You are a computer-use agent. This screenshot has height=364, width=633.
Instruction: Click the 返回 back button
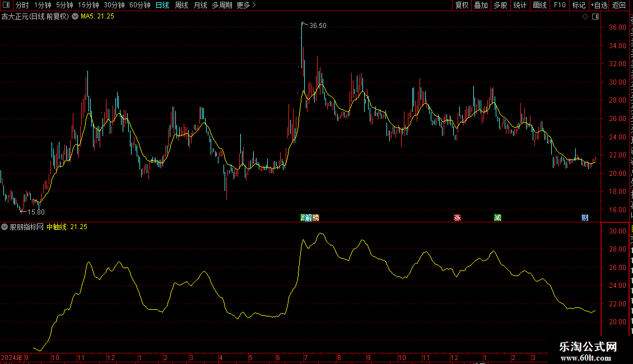[619, 5]
